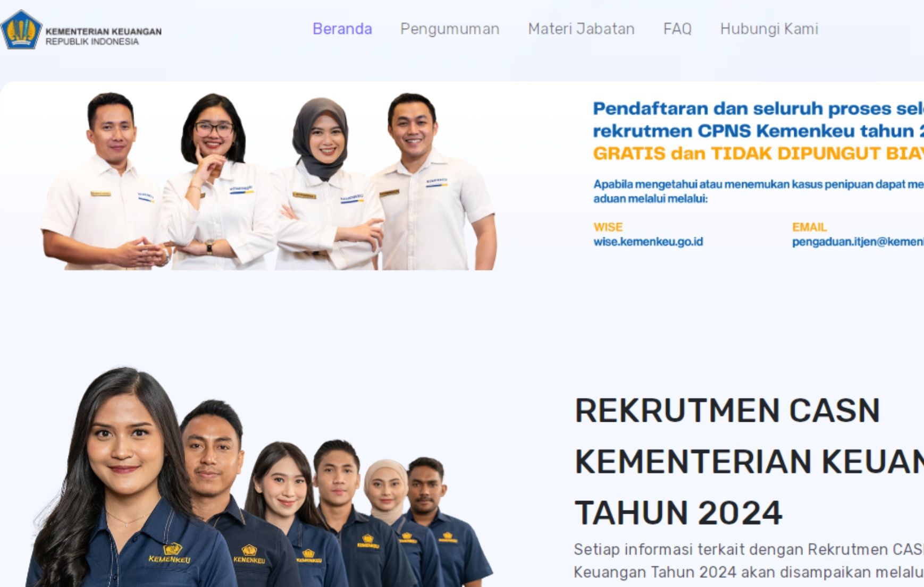Image resolution: width=924 pixels, height=587 pixels.
Task: Click the four white-uniform staff banner photo
Action: pos(268,181)
